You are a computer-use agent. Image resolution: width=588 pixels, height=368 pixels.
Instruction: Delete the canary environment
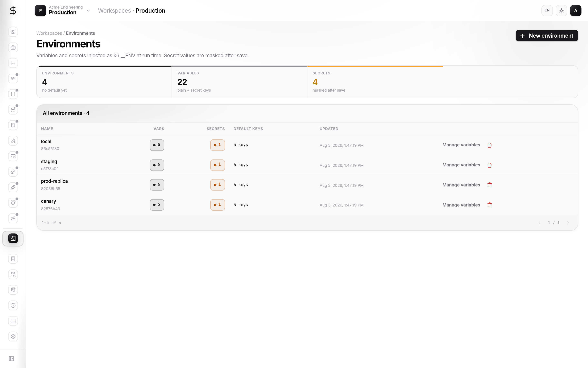pyautogui.click(x=490, y=205)
